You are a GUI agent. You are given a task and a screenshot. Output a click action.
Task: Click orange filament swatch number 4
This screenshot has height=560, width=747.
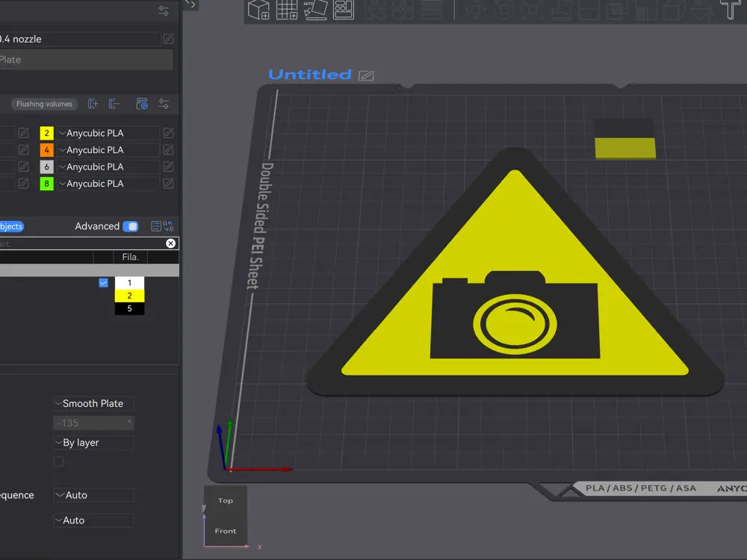[x=46, y=149]
